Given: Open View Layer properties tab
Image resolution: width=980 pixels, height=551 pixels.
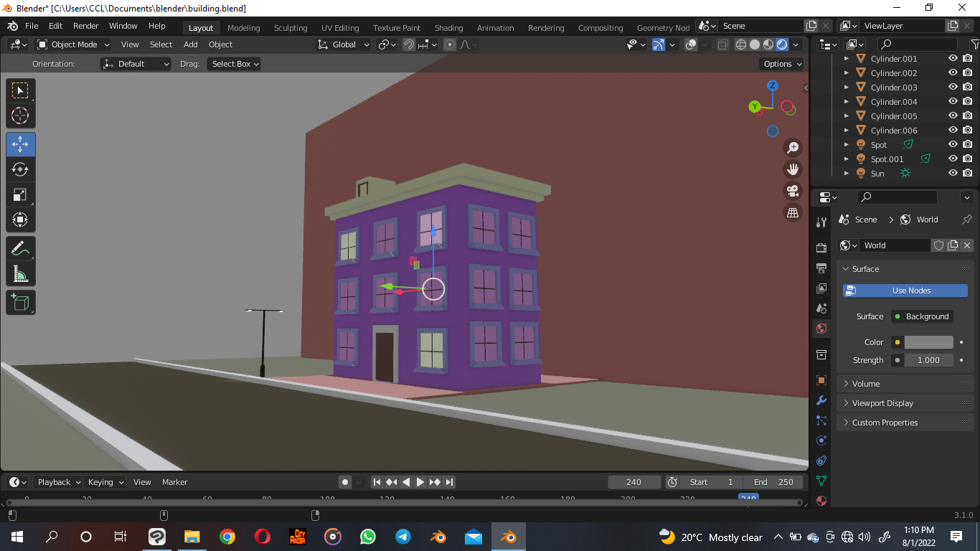Looking at the screenshot, I should coord(821,288).
